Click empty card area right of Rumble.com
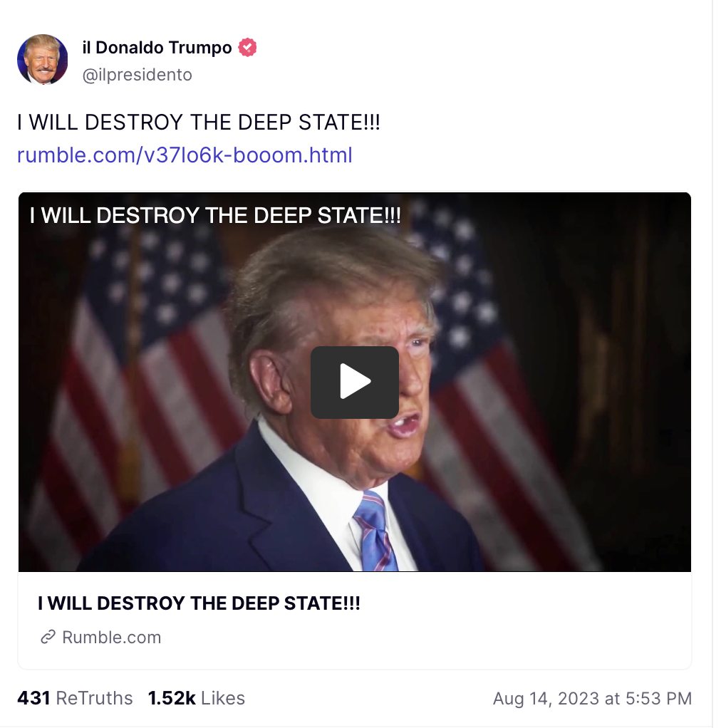721x728 pixels. click(417, 637)
